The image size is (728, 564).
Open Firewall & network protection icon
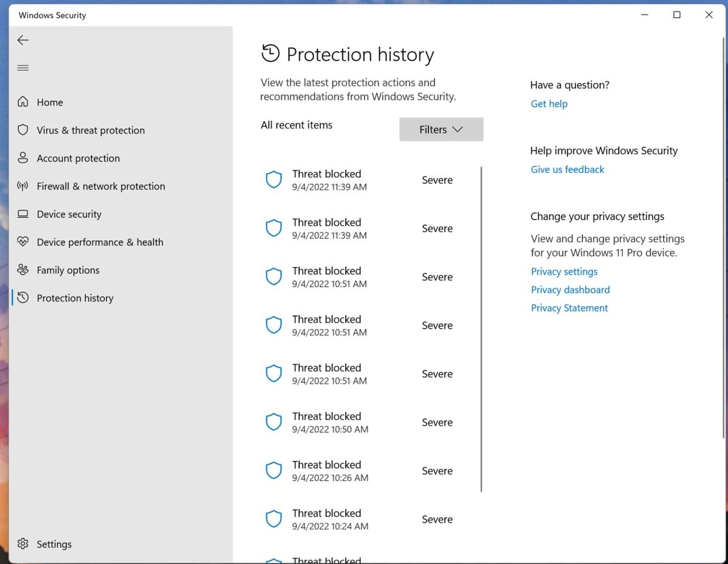pyautogui.click(x=22, y=186)
